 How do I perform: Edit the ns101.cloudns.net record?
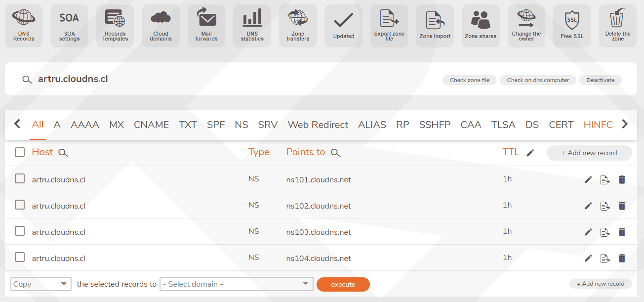pos(588,179)
